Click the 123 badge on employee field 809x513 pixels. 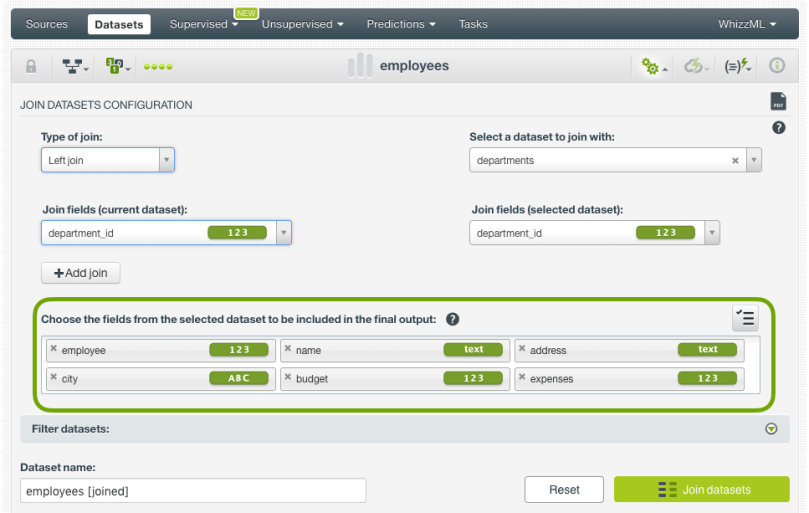239,349
